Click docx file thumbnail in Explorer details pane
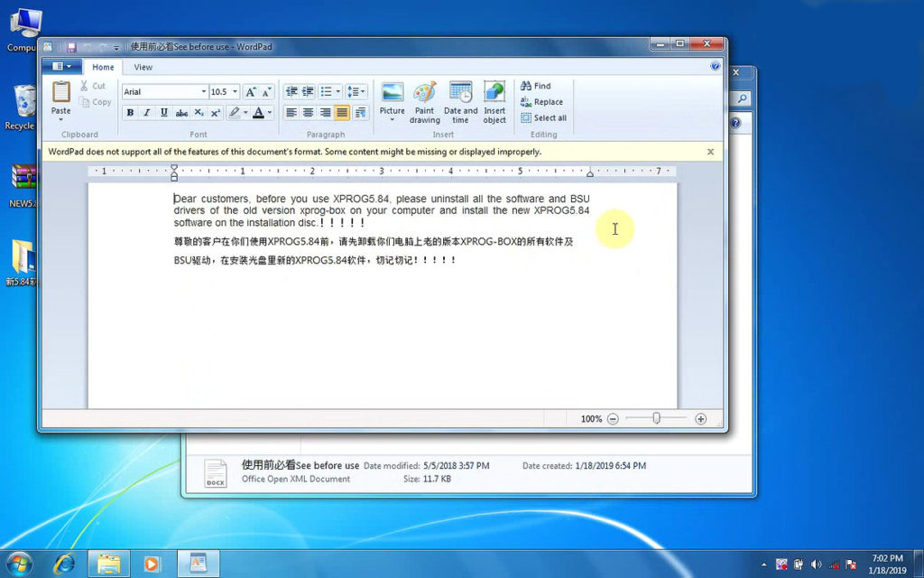The height and width of the screenshot is (578, 924). [215, 473]
